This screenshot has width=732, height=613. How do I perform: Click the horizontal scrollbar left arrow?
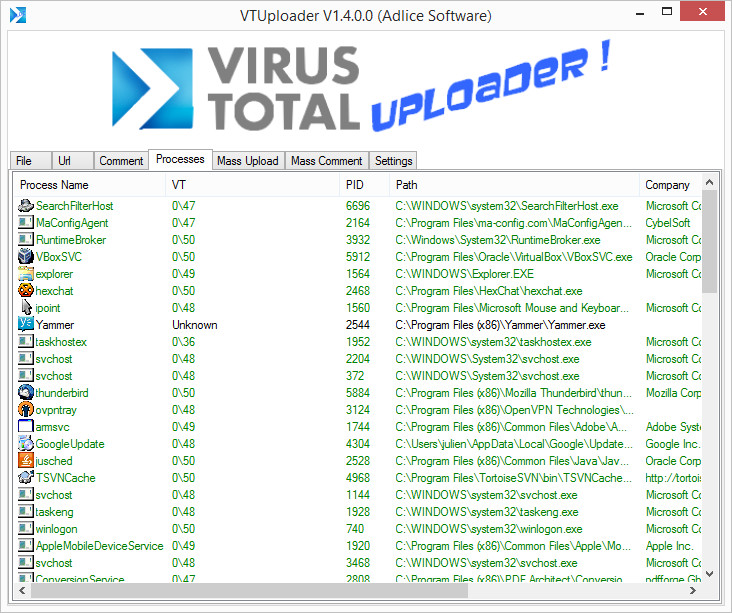click(x=22, y=590)
